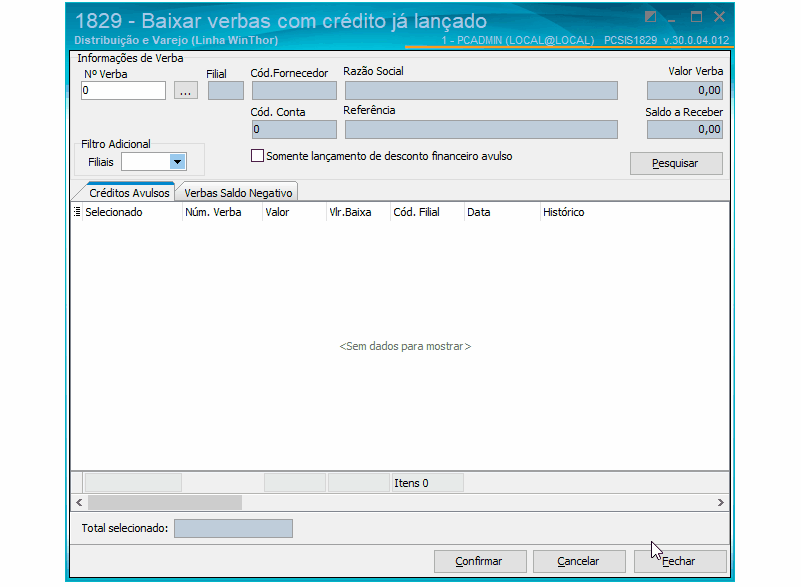Viewport: 801px width, 587px height.
Task: Click the Razão Social field
Action: 481,90
